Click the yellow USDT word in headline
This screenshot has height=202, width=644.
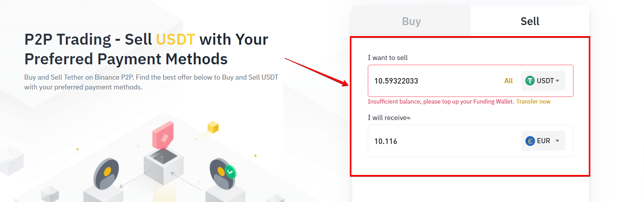click(x=175, y=40)
